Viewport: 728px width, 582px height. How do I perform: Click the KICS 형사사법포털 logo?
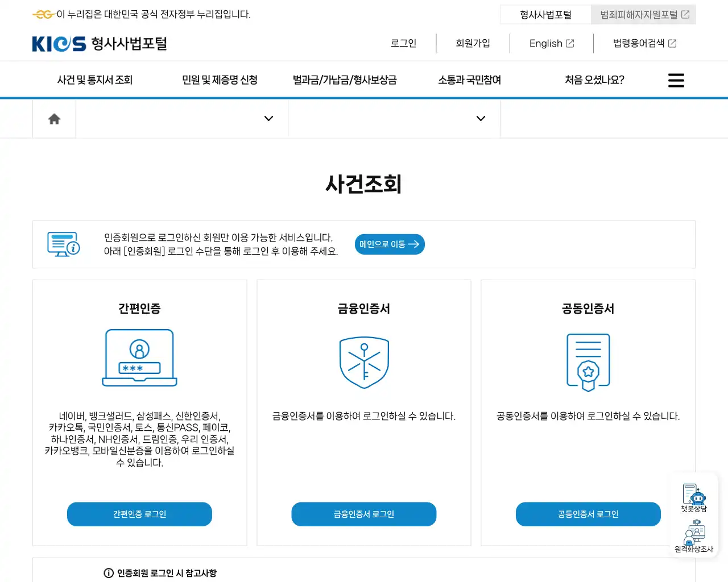pyautogui.click(x=100, y=44)
